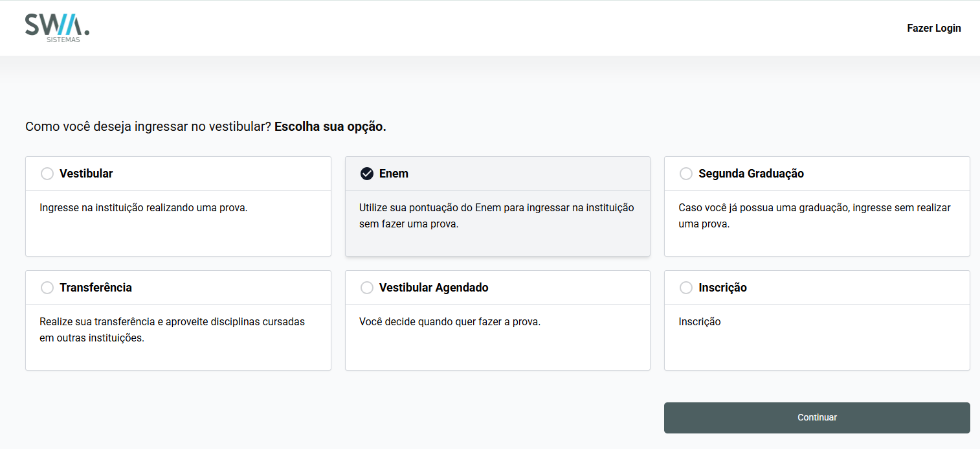Deselect the checked Enem radio icon

pos(367,174)
